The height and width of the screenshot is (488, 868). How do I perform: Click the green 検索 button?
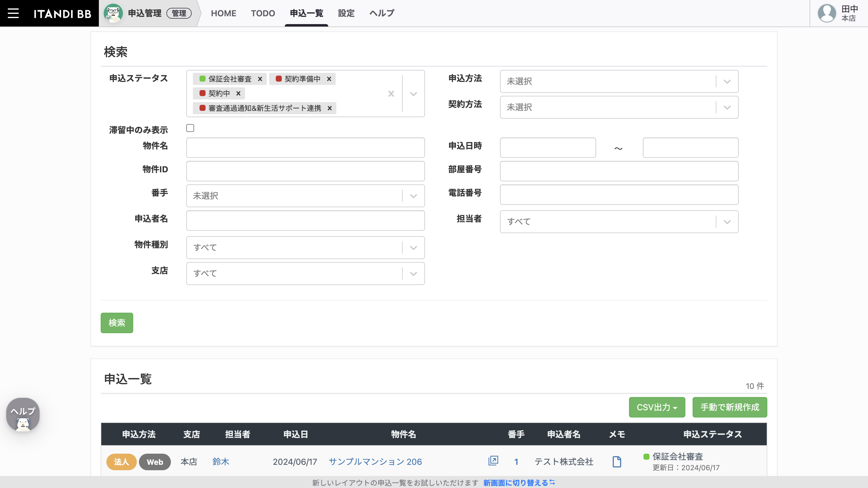[x=117, y=323]
